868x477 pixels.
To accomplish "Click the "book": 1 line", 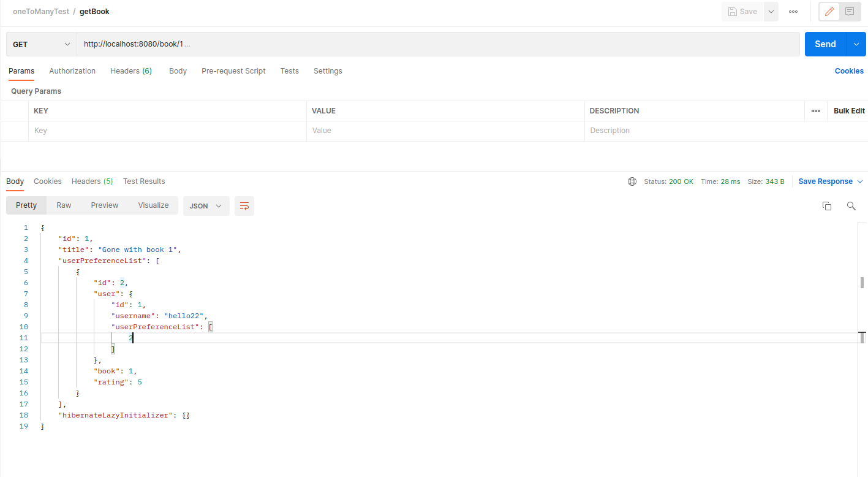I will tap(116, 371).
